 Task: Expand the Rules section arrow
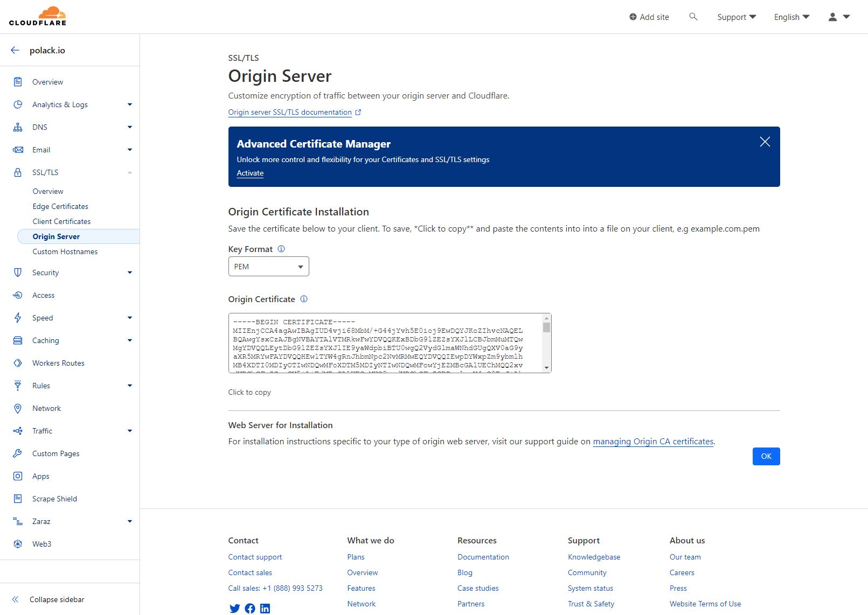130,386
